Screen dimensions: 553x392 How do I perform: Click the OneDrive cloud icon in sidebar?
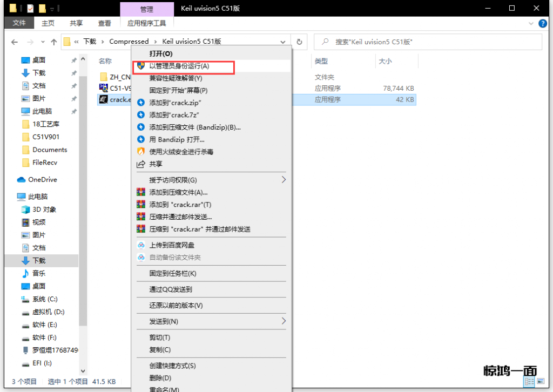coord(22,180)
